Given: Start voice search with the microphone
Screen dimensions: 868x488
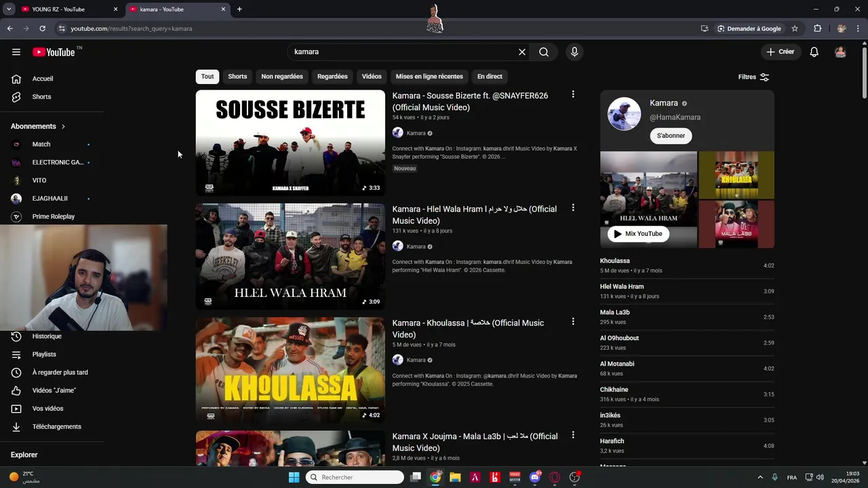Looking at the screenshot, I should pos(574,52).
